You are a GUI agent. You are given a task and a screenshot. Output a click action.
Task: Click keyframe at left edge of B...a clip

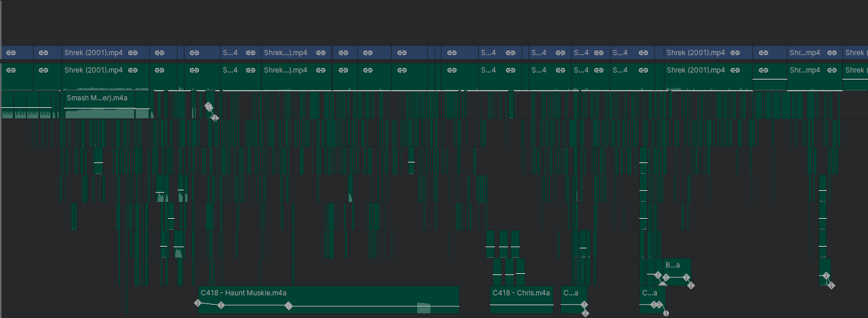click(666, 277)
